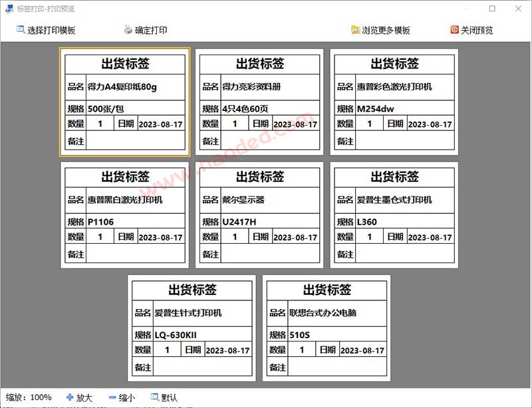Image resolution: width=532 pixels, height=408 pixels.
Task: Maximize the print preview window
Action: coord(492,9)
